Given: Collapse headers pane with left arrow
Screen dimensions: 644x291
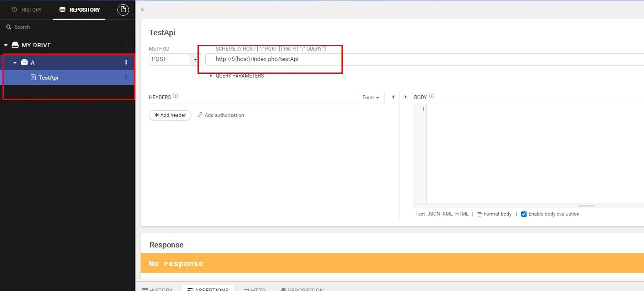Looking at the screenshot, I should pos(393,97).
